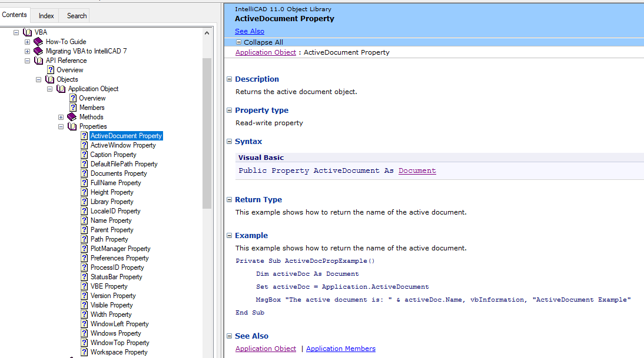Open the Document type link in syntax
This screenshot has width=644, height=358.
417,170
